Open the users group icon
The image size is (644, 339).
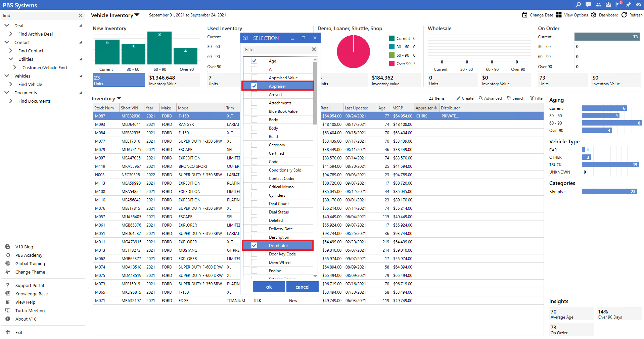(598, 5)
